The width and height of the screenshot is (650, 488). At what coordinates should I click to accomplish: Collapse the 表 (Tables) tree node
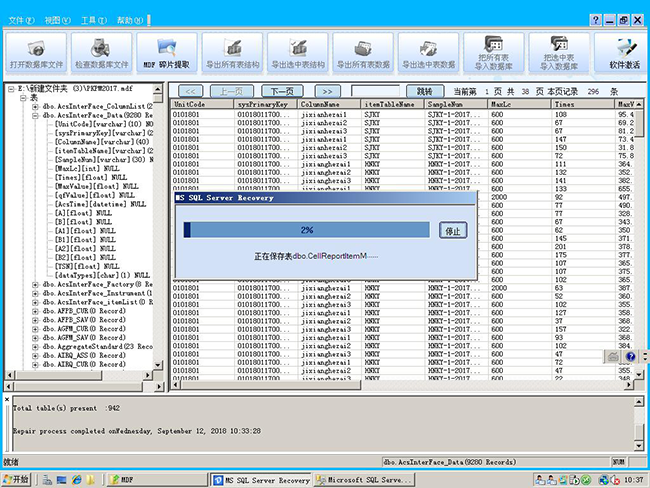pos(24,98)
